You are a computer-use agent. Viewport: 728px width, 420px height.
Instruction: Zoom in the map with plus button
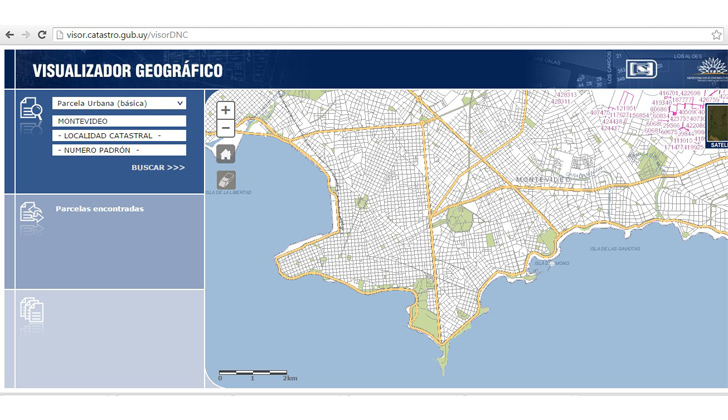(226, 110)
